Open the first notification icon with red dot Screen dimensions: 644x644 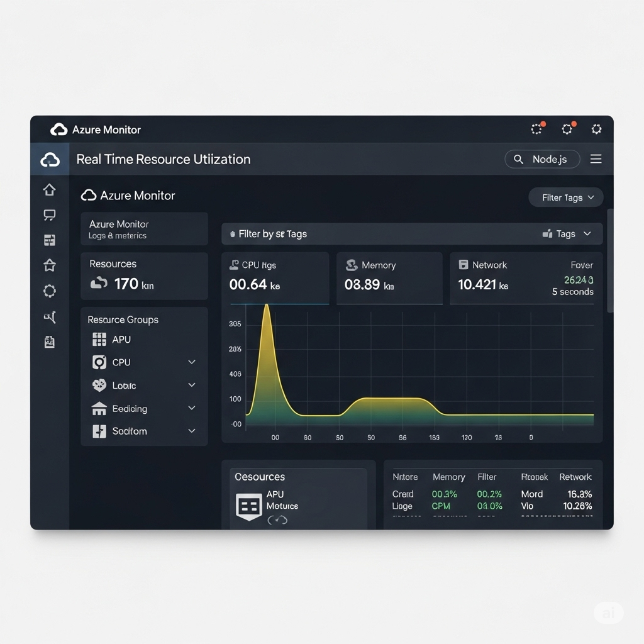click(x=537, y=128)
